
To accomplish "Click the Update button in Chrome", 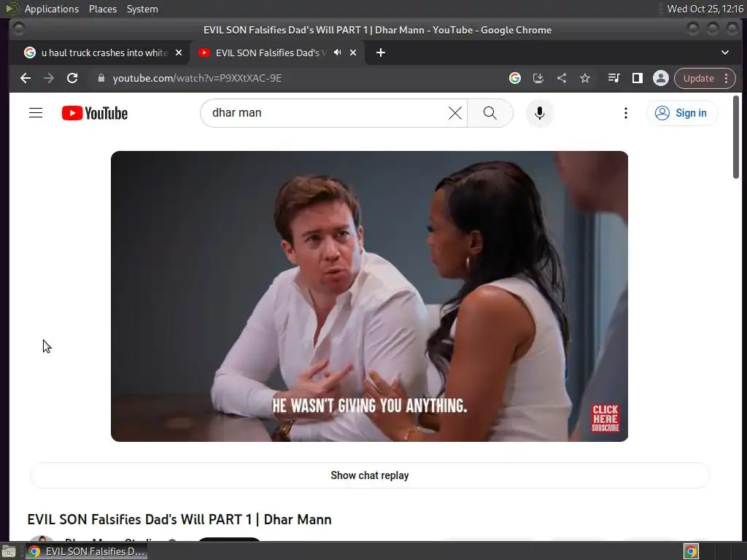I will point(698,78).
